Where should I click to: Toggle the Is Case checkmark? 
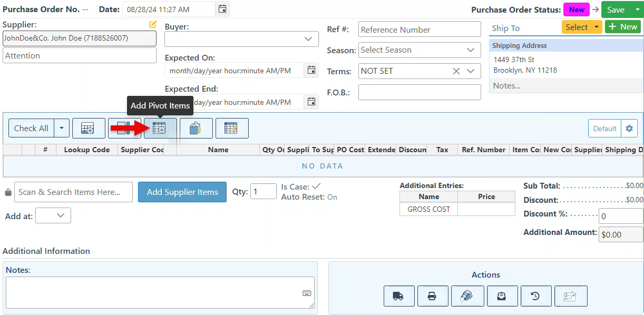point(316,186)
